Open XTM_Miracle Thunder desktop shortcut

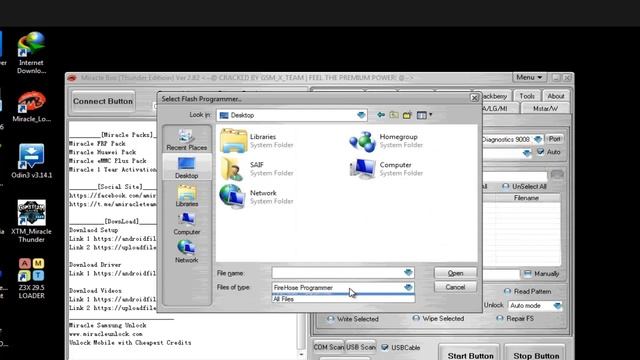pos(31,221)
